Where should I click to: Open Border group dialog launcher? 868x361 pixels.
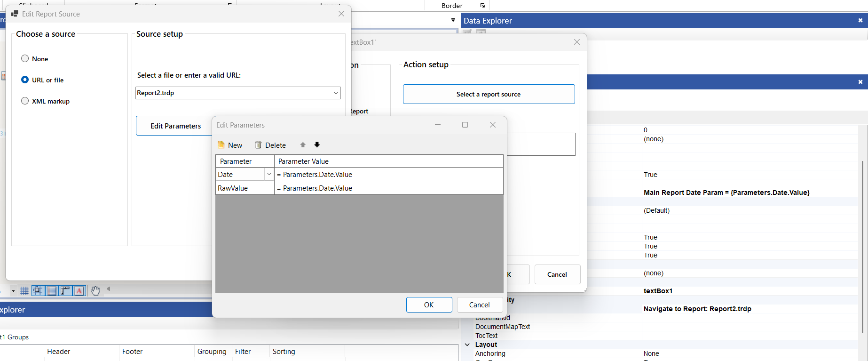(x=482, y=6)
